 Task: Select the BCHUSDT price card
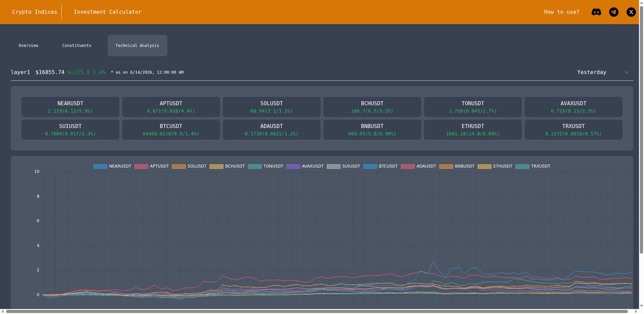click(x=372, y=107)
